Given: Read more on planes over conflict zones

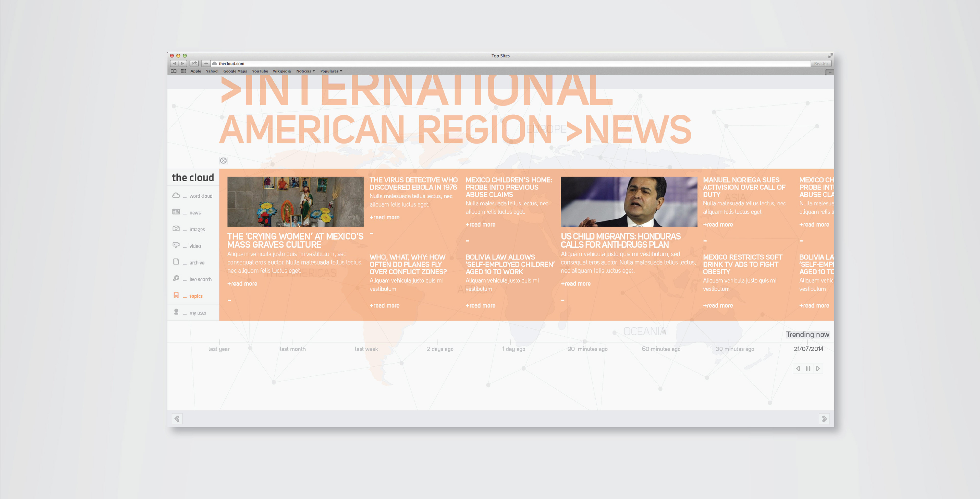Looking at the screenshot, I should (384, 306).
